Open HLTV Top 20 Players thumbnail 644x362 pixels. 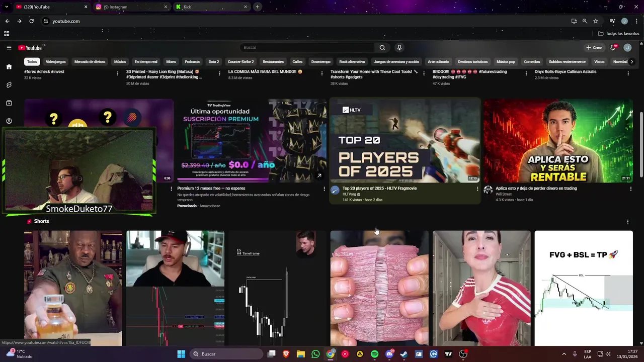(405, 140)
